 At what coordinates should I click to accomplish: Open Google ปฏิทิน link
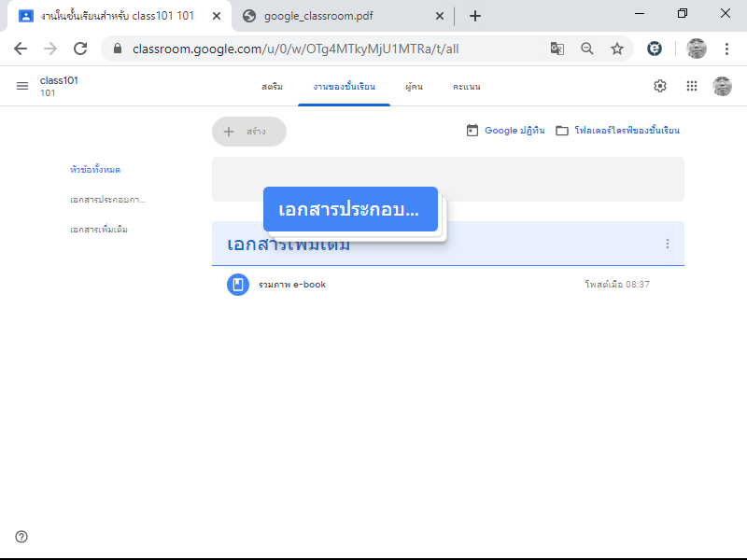pos(505,131)
